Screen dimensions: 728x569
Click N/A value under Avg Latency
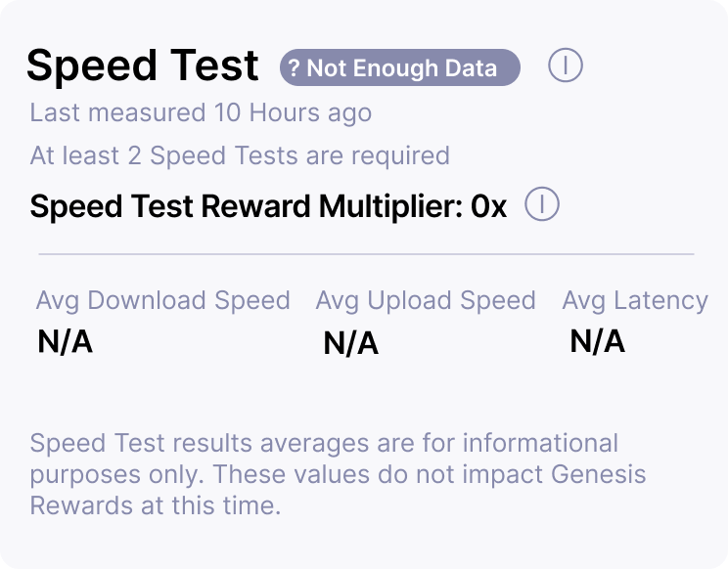[x=597, y=341]
